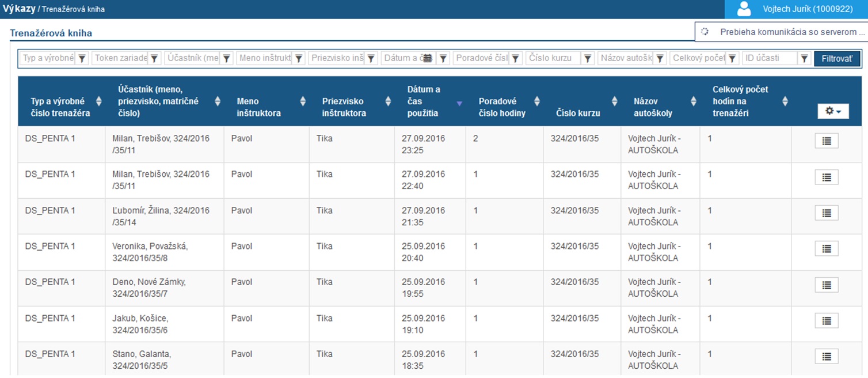The width and height of the screenshot is (868, 378).
Task: Open detail list icon for Stano, Galanta row
Action: [x=826, y=357]
